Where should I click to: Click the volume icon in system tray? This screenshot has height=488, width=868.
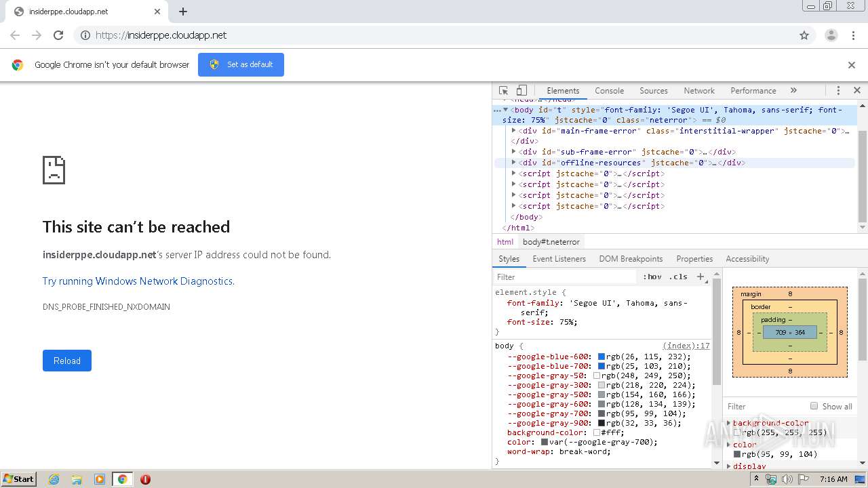pyautogui.click(x=787, y=479)
